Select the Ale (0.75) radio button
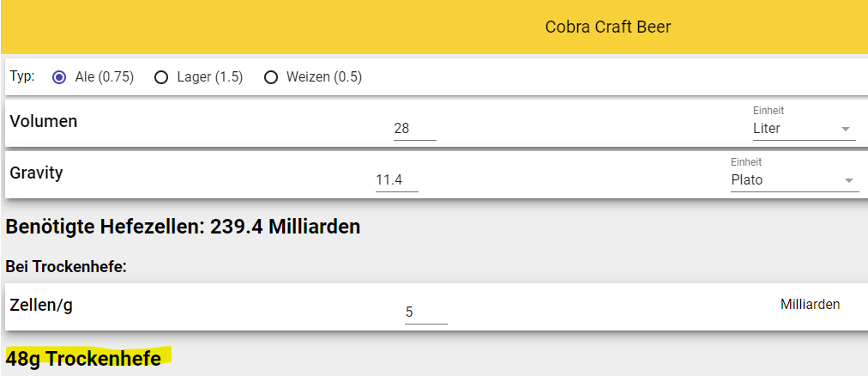Viewport: 868px width, 376px height. (59, 77)
